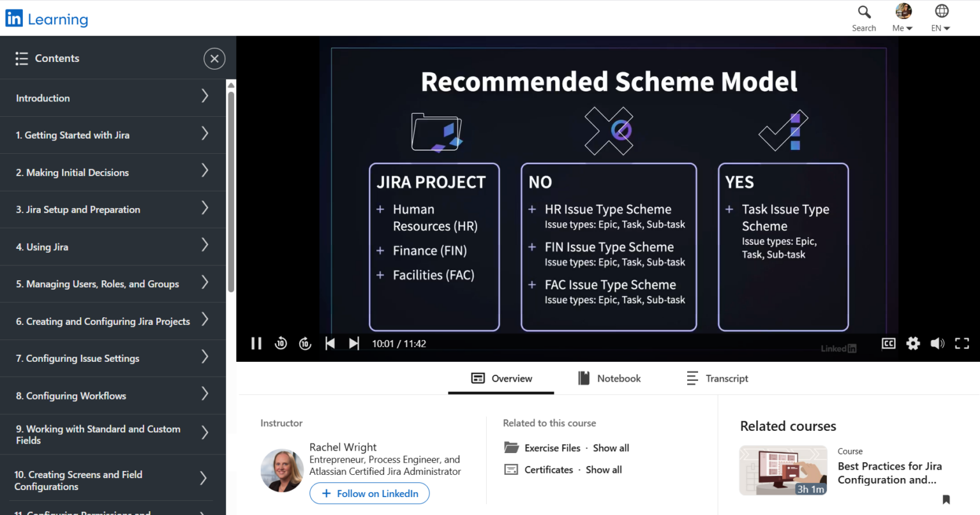The image size is (980, 515).
Task: Enter fullscreen mode
Action: click(961, 343)
